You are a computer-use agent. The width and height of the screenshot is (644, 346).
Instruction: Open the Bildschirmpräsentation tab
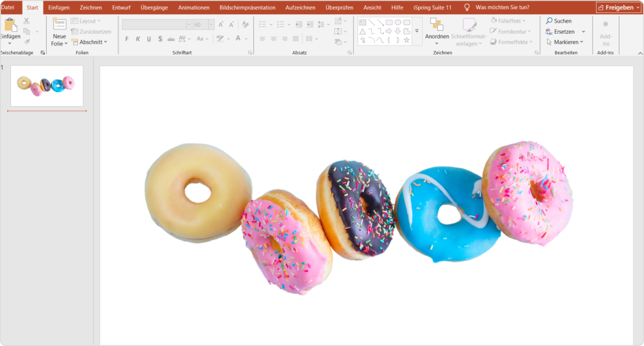[247, 7]
